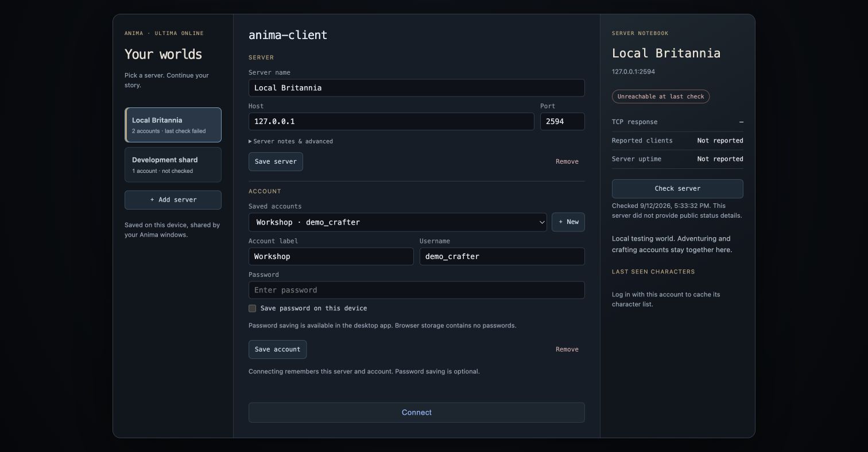Click the Check server button

click(677, 188)
